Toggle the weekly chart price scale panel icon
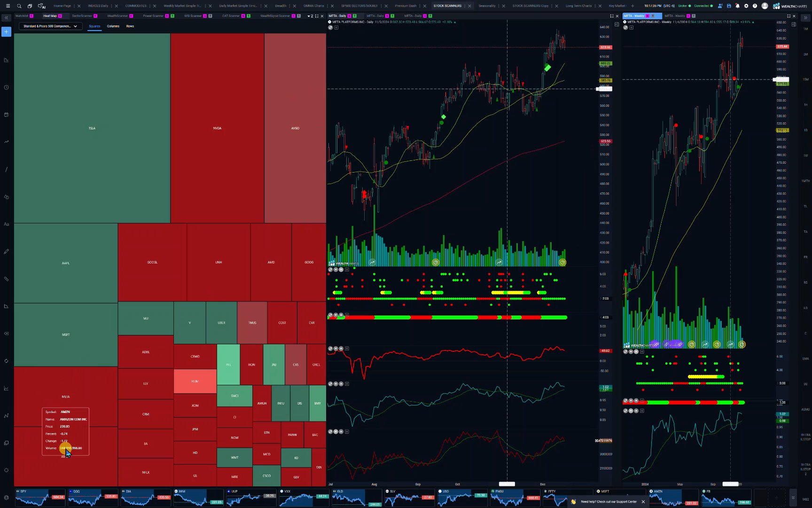This screenshot has height=508, width=812. (794, 24)
